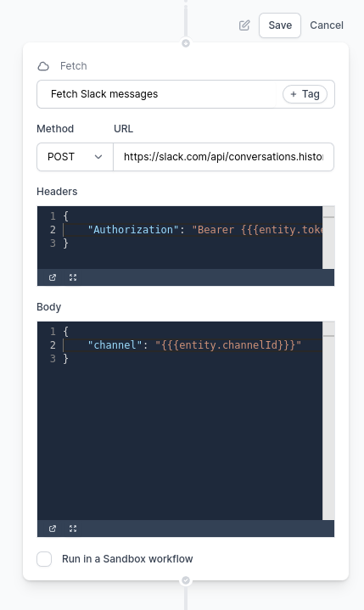Save the Fetch step
This screenshot has width=364, height=610.
280,25
